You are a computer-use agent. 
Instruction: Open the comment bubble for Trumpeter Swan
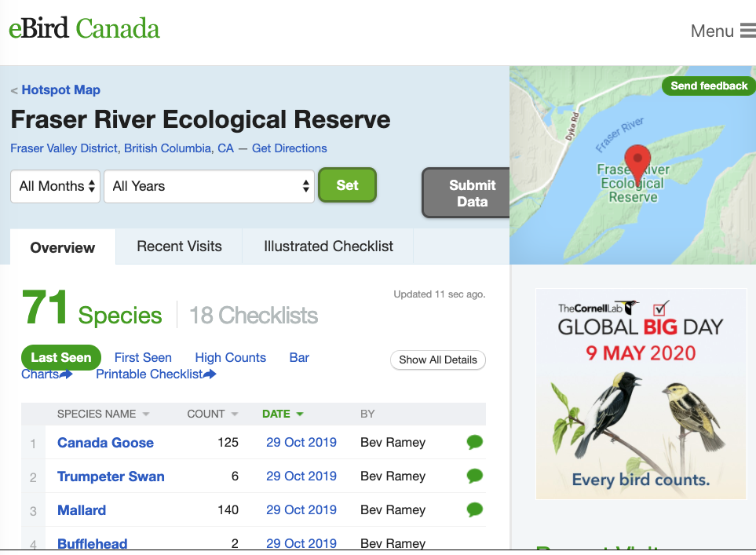click(474, 476)
